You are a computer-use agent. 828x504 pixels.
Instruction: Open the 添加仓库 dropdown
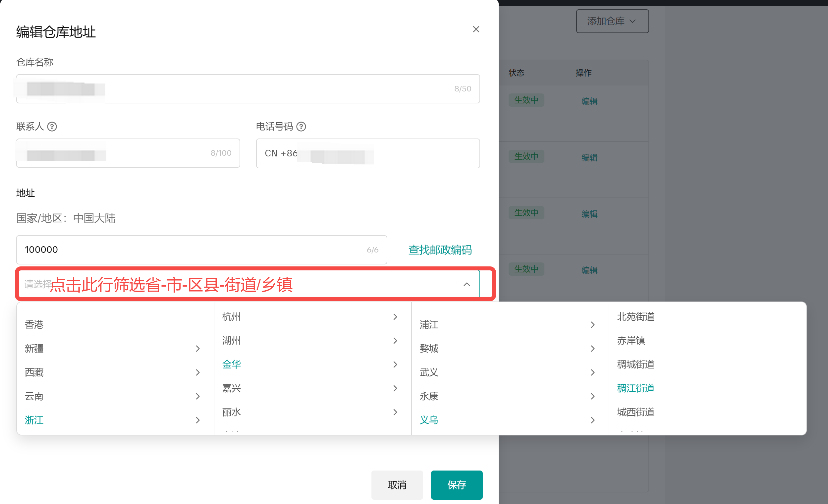pos(612,21)
